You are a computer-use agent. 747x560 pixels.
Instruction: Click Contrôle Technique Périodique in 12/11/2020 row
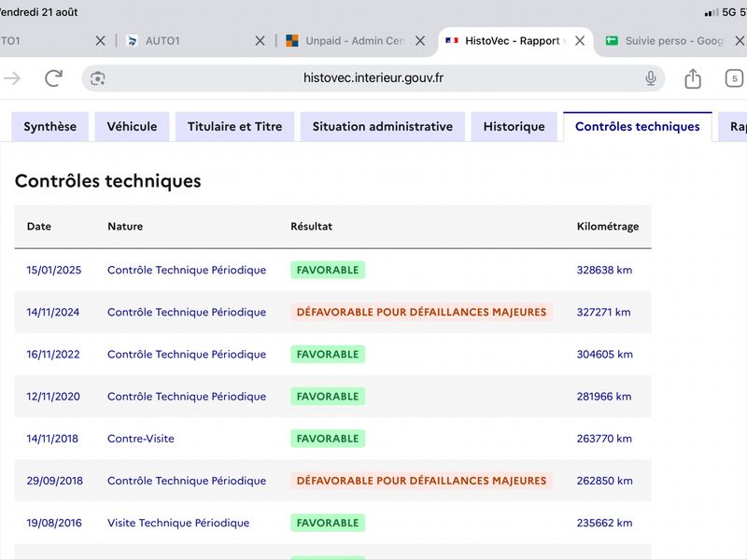click(187, 397)
